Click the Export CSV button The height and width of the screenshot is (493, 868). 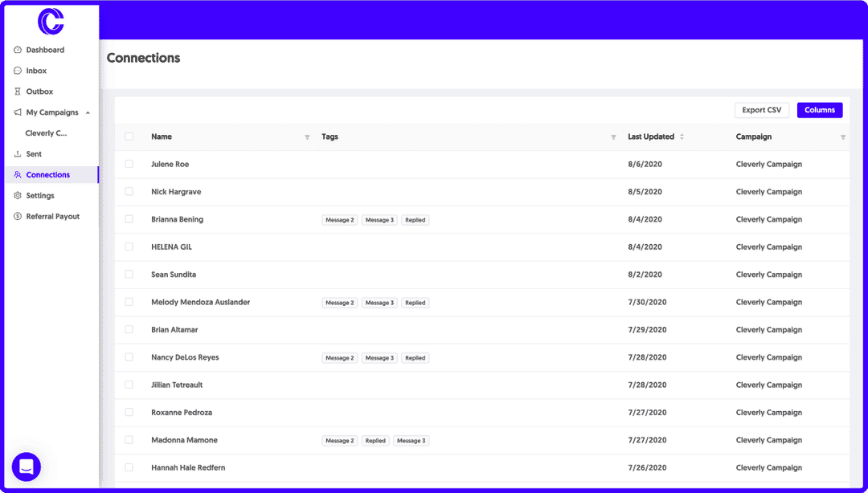coord(761,110)
